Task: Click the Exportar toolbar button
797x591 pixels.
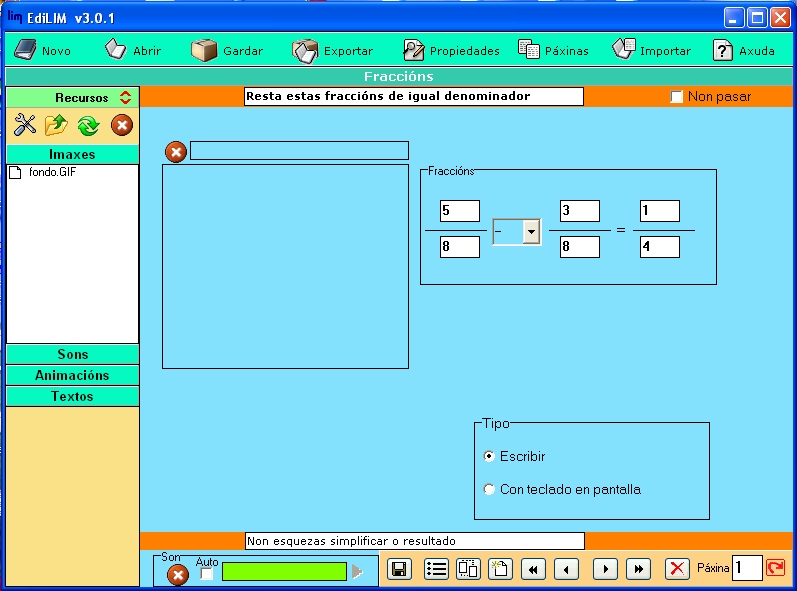Action: [x=333, y=51]
